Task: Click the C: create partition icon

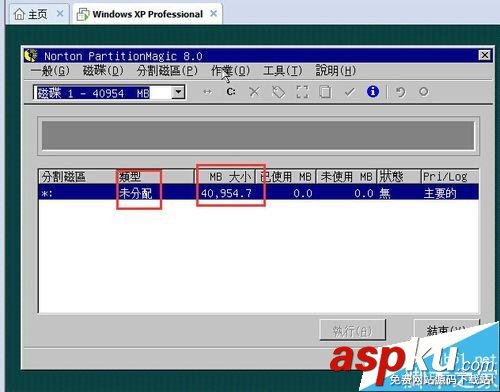Action: pyautogui.click(x=231, y=92)
